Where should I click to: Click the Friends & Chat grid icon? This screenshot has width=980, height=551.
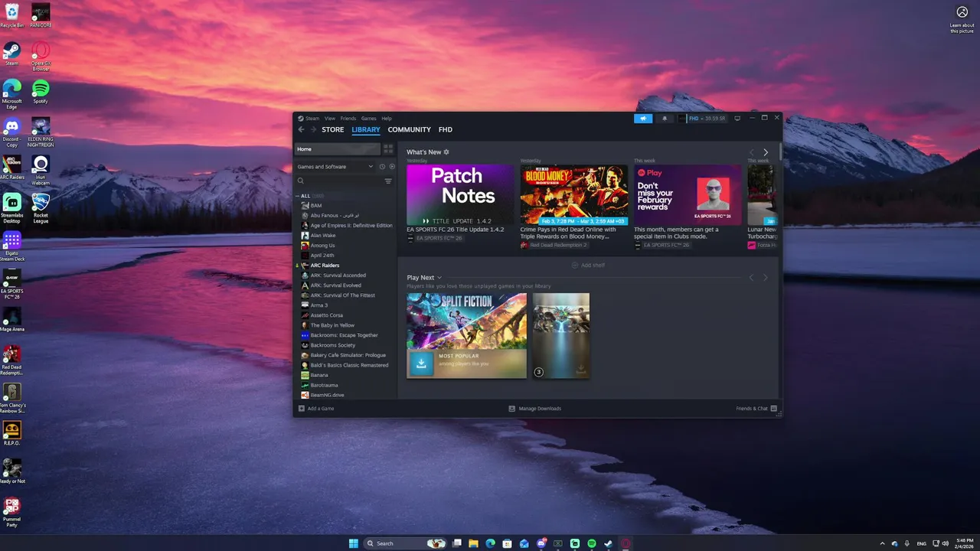click(774, 409)
